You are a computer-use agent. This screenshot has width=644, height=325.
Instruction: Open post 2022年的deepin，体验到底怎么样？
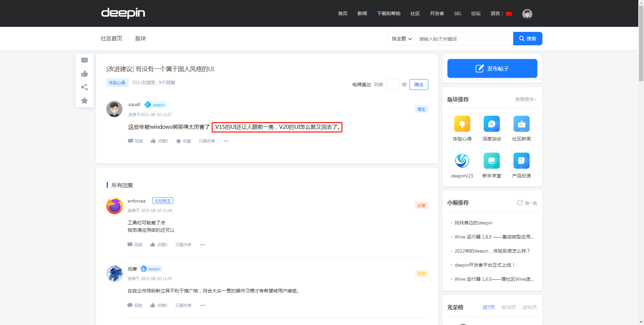pos(492,251)
